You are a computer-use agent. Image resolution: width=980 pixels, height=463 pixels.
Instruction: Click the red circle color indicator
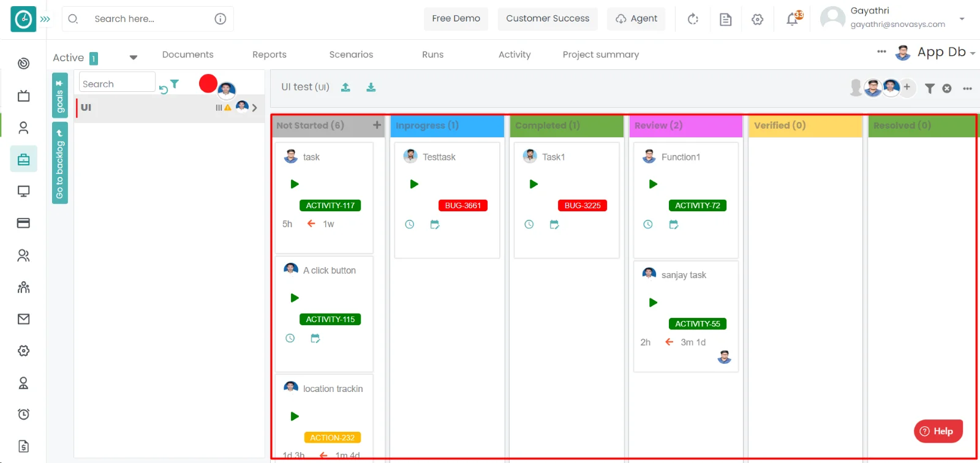point(208,83)
